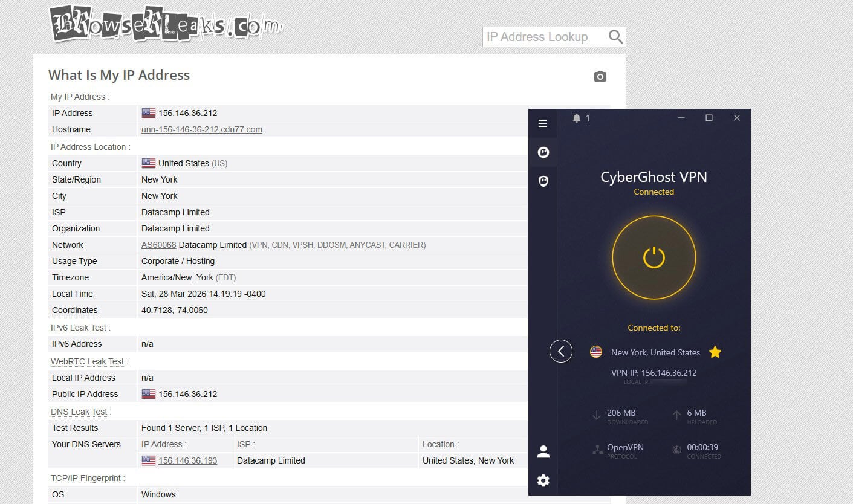Click the camera screenshot icon on BrowserLeaks
The height and width of the screenshot is (504, 853).
pos(600,76)
